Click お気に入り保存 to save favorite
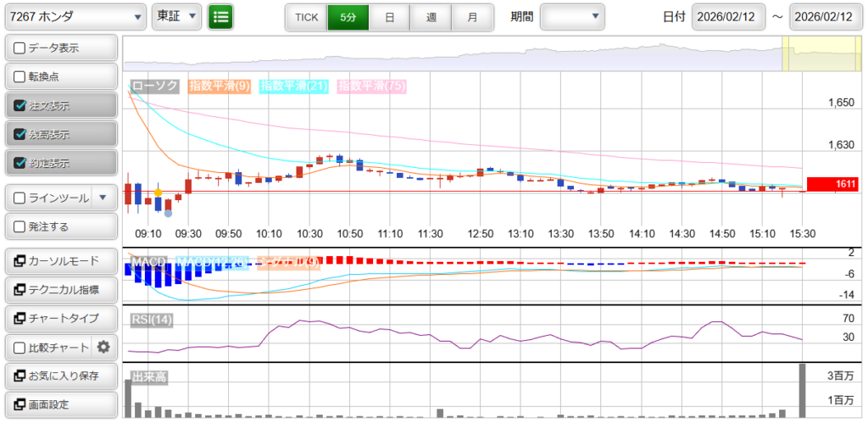 click(60, 376)
